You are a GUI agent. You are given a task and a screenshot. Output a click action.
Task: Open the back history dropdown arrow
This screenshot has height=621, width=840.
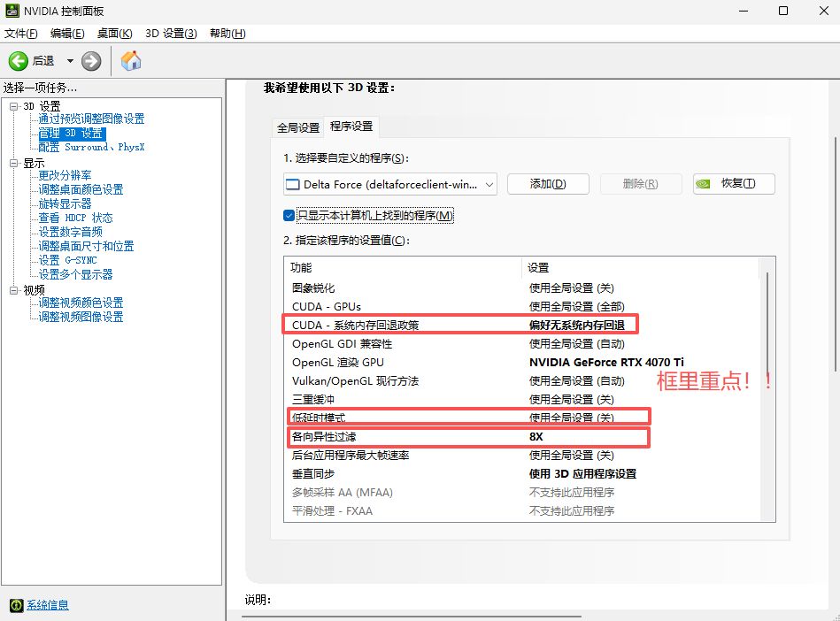pyautogui.click(x=70, y=61)
